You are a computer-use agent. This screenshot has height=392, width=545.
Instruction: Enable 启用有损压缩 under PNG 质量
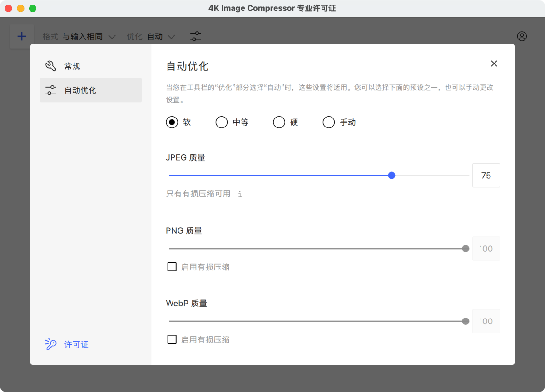(172, 267)
